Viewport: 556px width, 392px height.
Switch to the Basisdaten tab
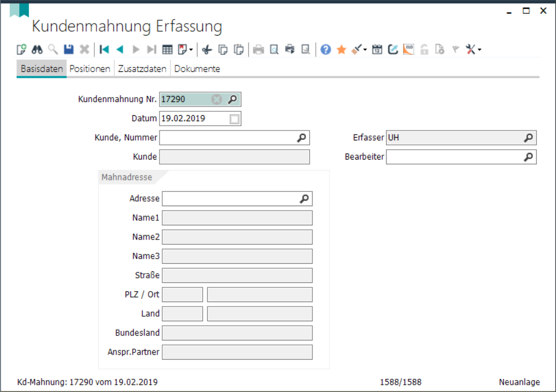point(42,69)
